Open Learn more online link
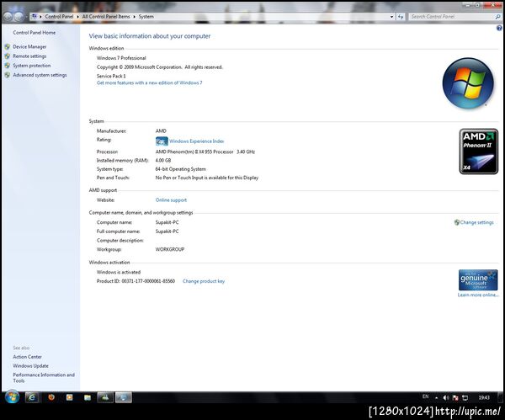Screen dimensions: 505x420 coord(478,295)
